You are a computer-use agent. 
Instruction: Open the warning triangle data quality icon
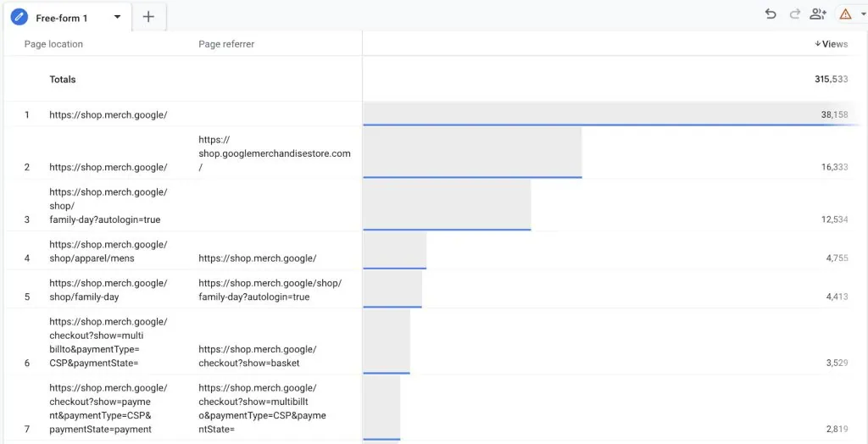point(845,14)
